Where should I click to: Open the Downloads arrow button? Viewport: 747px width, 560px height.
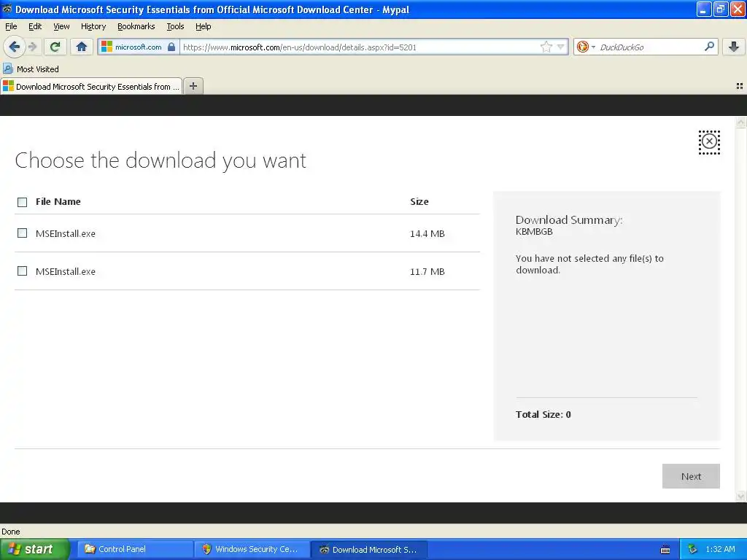coord(734,47)
